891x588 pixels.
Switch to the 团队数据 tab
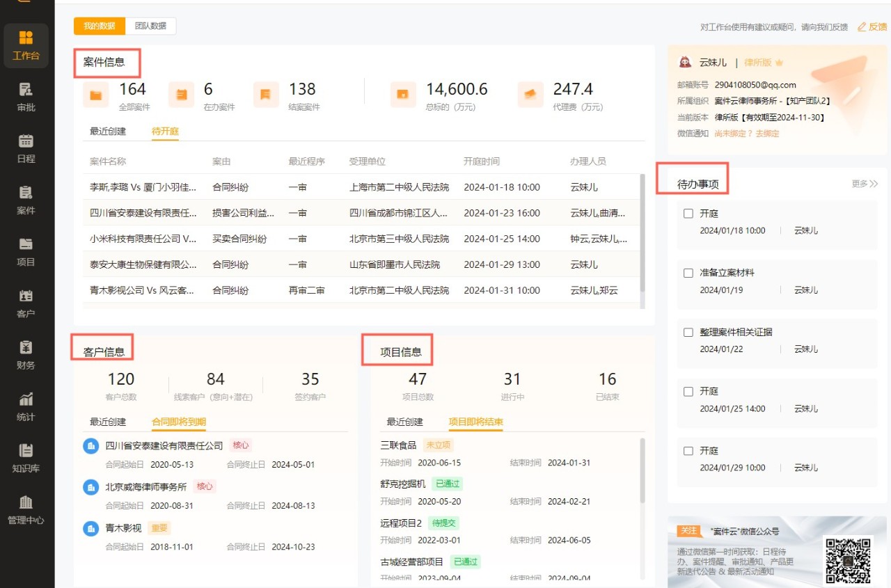pos(150,26)
